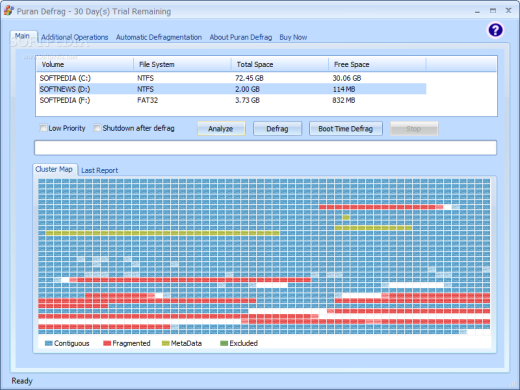Viewport: 520px width, 390px height.
Task: Enable the Low Priority checkbox
Action: click(x=43, y=128)
